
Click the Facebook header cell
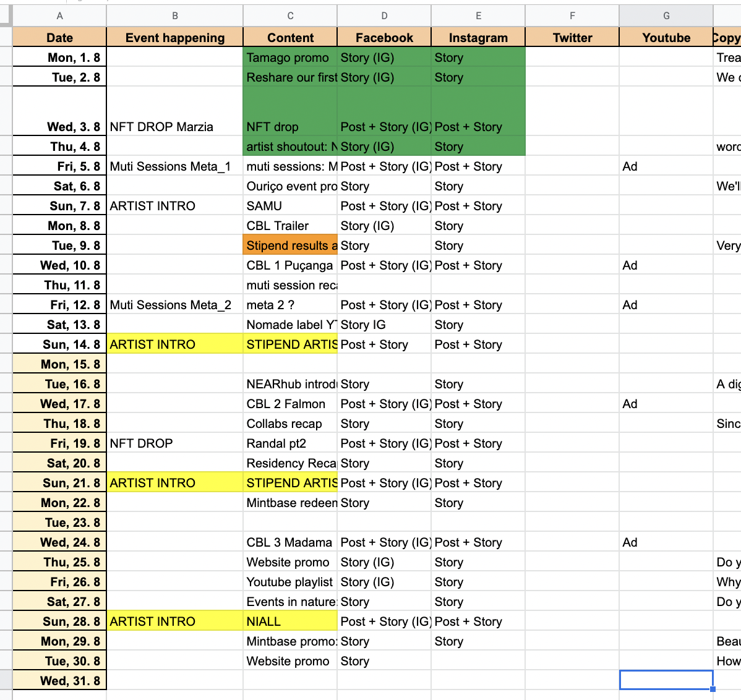coord(384,37)
